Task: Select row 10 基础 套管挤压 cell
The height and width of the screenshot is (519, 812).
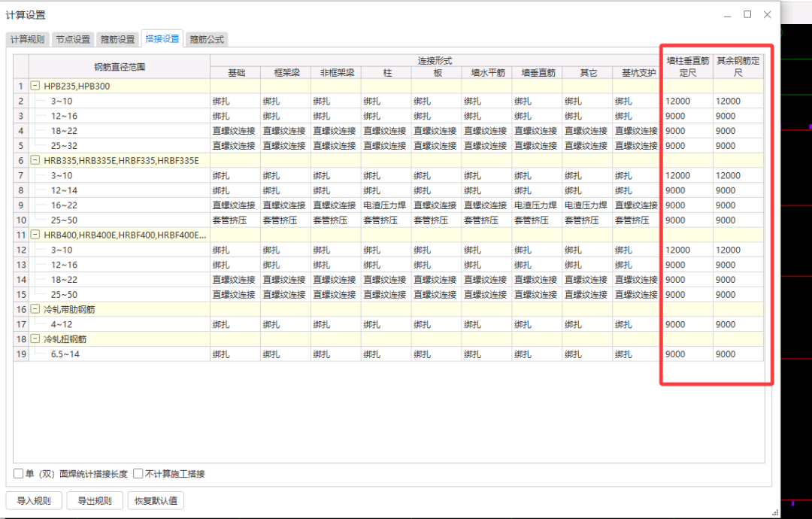Action: (x=235, y=220)
